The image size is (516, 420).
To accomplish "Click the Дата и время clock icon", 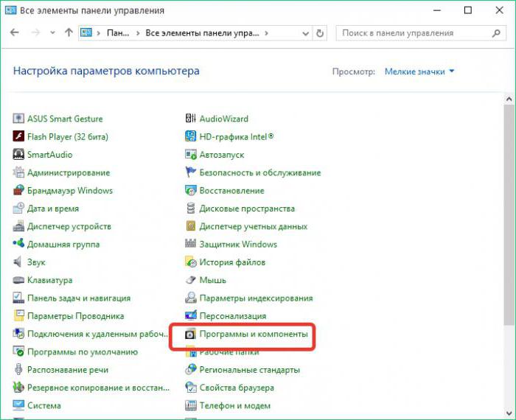I will tap(18, 209).
